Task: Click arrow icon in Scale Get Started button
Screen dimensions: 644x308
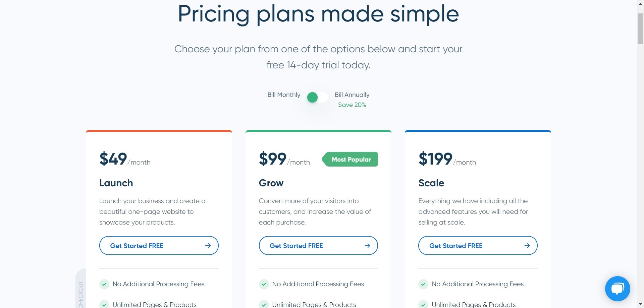Action: click(527, 246)
